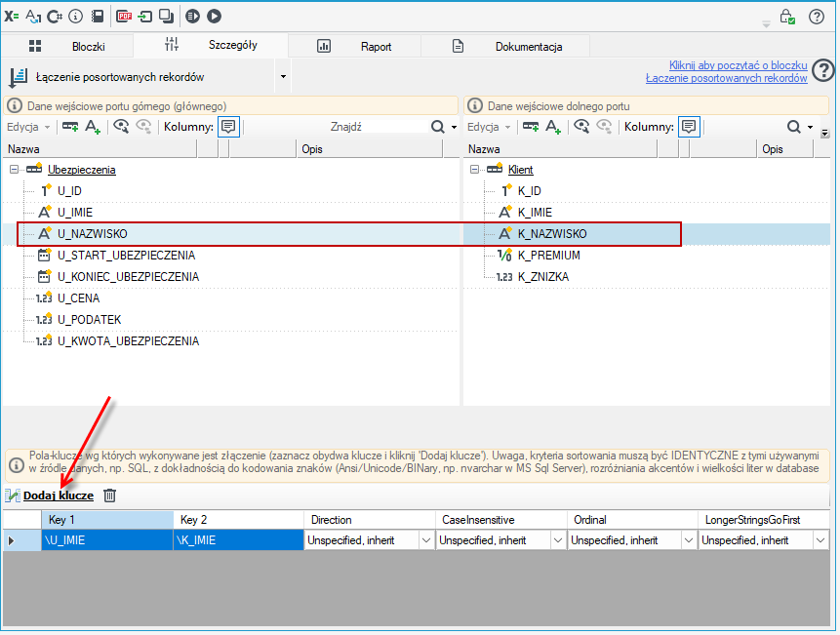The height and width of the screenshot is (635, 840).
Task: Open the LongerStringsGoFirst dropdown in the key row
Action: [x=820, y=540]
